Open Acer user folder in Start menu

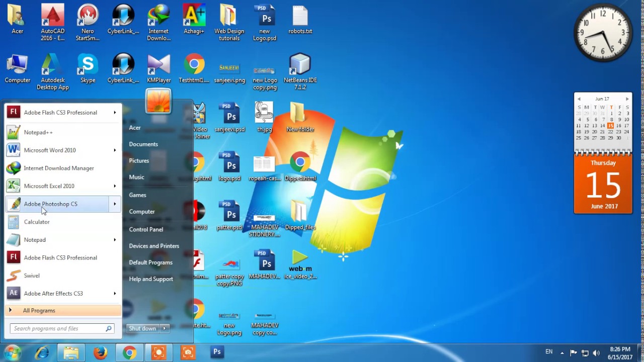pos(135,128)
